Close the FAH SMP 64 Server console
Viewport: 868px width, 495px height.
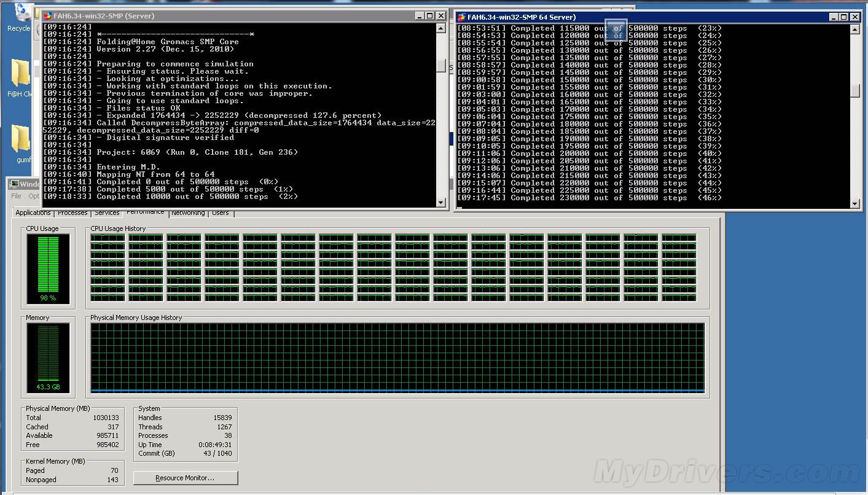pyautogui.click(x=855, y=17)
